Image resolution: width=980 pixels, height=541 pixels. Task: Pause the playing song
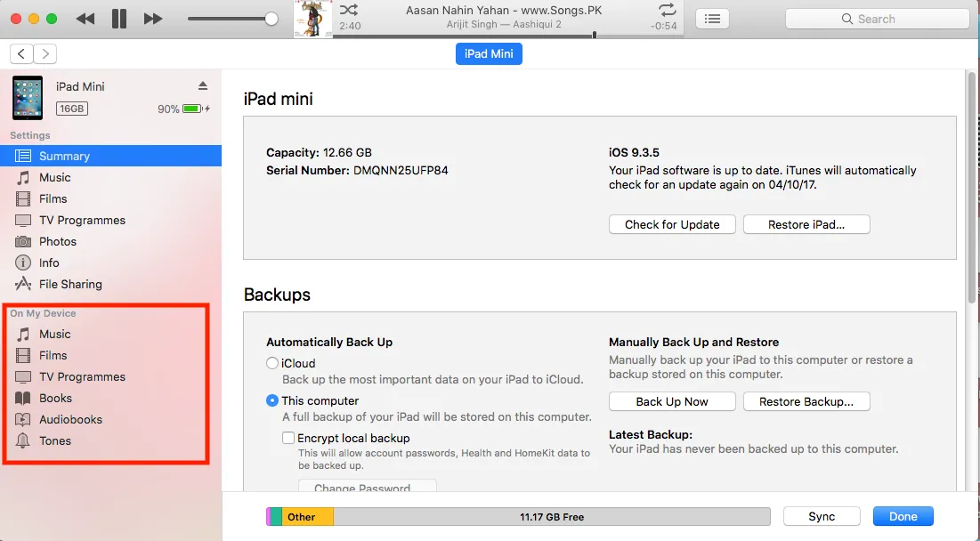118,19
